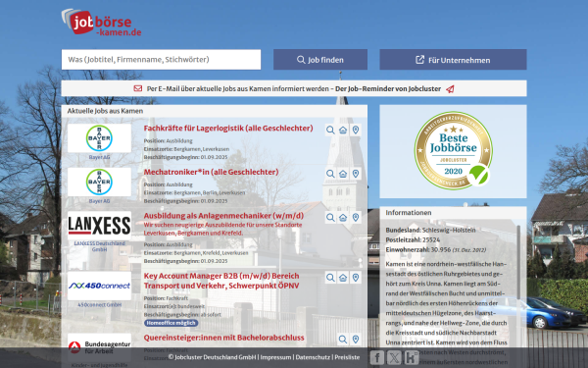Image resolution: width=588 pixels, height=368 pixels.
Task: Click home icon for Mechatroniker*in job
Action: pos(343,174)
